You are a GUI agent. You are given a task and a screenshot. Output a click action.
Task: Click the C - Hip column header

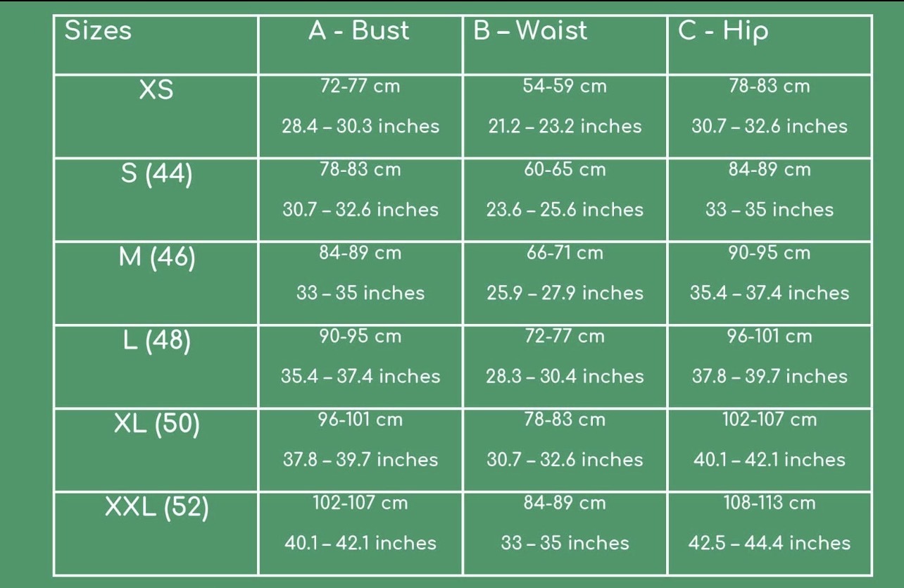pos(723,31)
